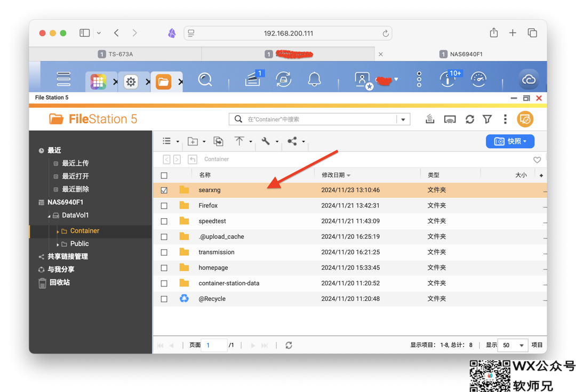
Task: Check the .@upload_cache folder checkbox
Action: point(164,237)
